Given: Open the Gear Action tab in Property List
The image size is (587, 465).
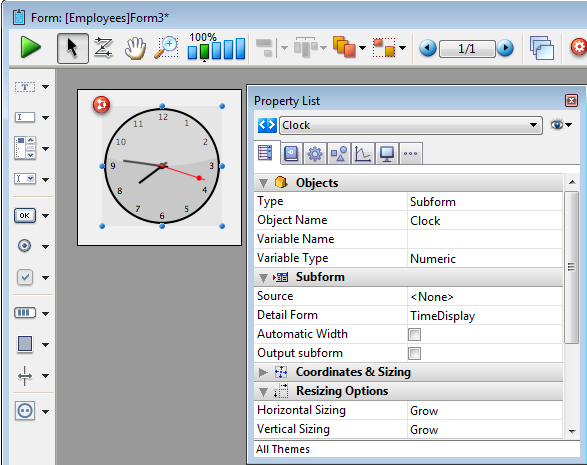Looking at the screenshot, I should coord(315,154).
